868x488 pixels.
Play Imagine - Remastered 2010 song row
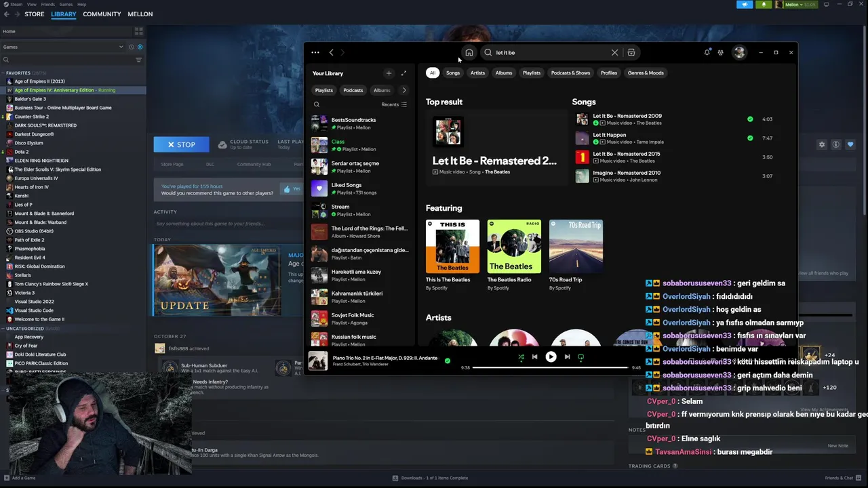point(675,176)
